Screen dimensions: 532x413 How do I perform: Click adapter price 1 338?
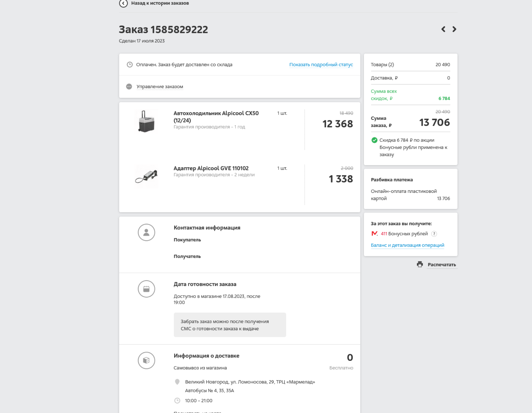point(341,179)
